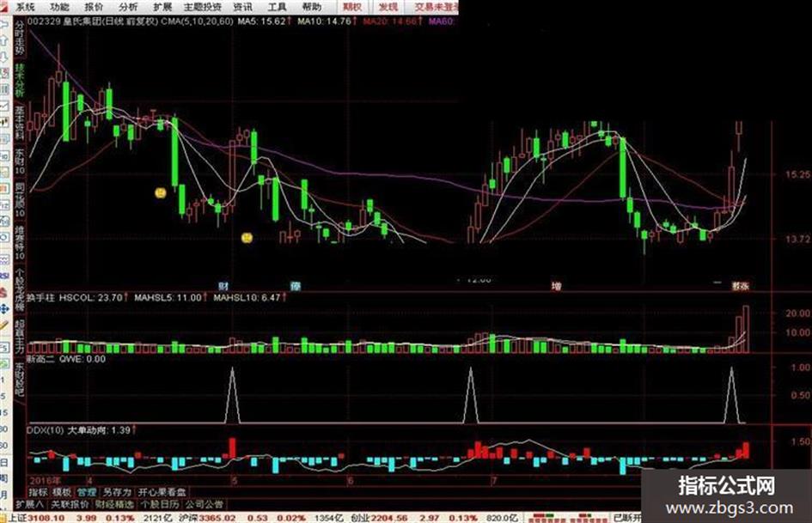Switch to 个股龙虎榜 side tab
The image size is (812, 523).
pyautogui.click(x=20, y=288)
